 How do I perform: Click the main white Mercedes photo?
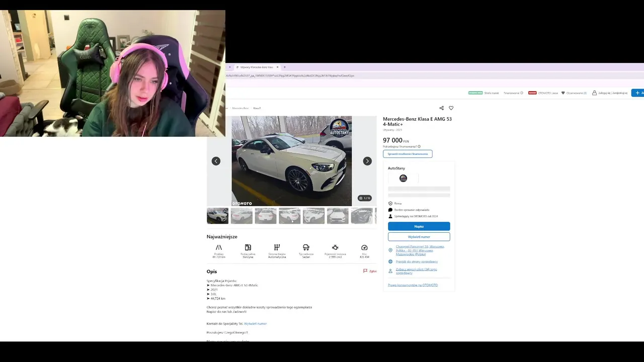tap(291, 161)
